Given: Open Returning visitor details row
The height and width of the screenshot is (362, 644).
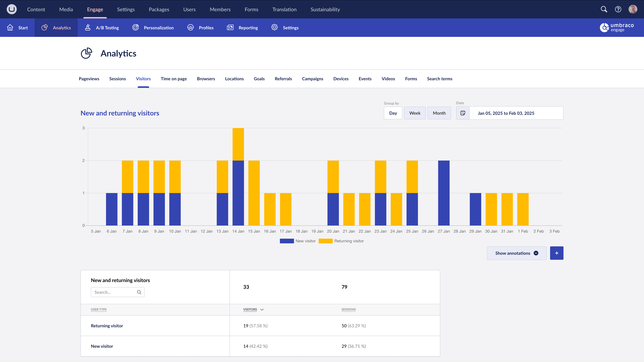Looking at the screenshot, I should tap(107, 325).
